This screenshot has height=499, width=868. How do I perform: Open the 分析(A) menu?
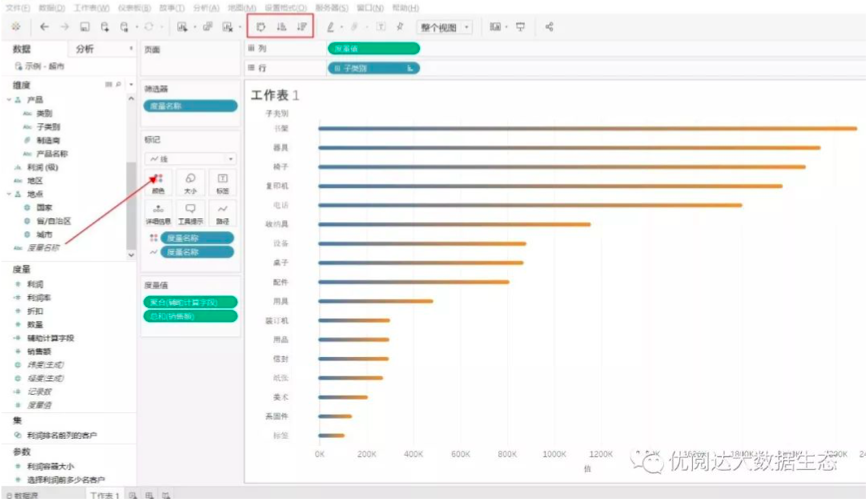206,7
